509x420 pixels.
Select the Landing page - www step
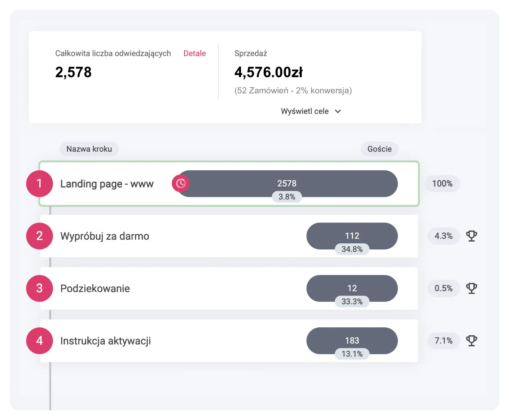point(229,184)
